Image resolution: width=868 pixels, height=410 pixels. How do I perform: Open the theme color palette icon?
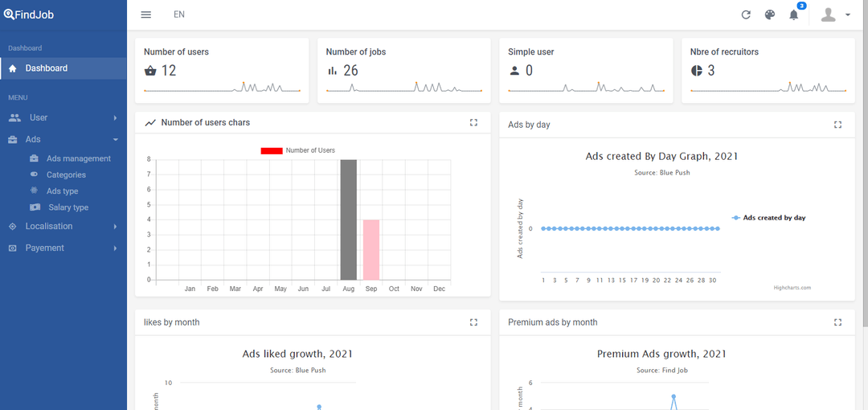[769, 14]
